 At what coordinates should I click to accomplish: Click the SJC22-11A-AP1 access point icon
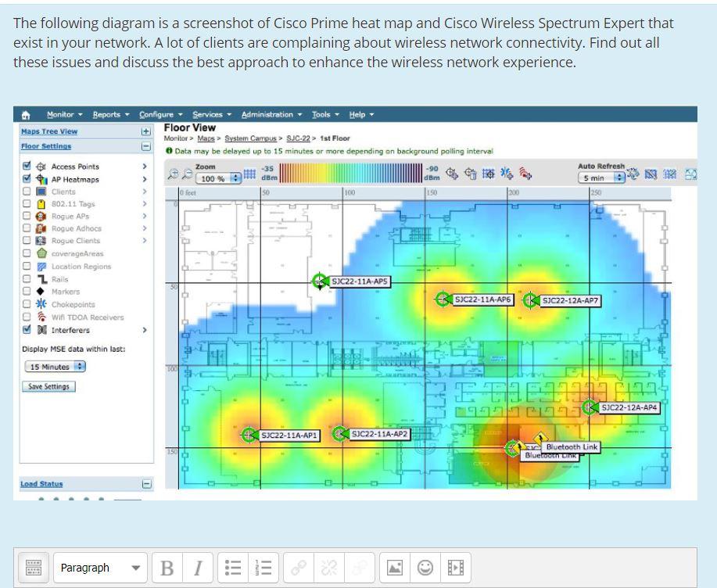[249, 435]
